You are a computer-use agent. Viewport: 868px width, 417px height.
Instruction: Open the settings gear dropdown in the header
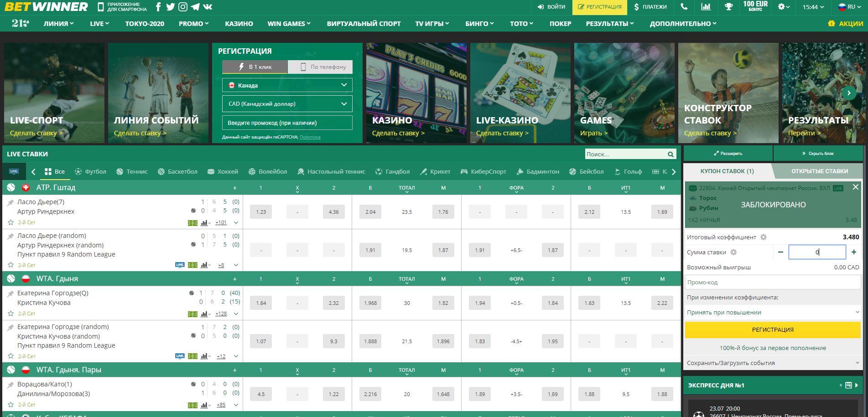coord(784,7)
